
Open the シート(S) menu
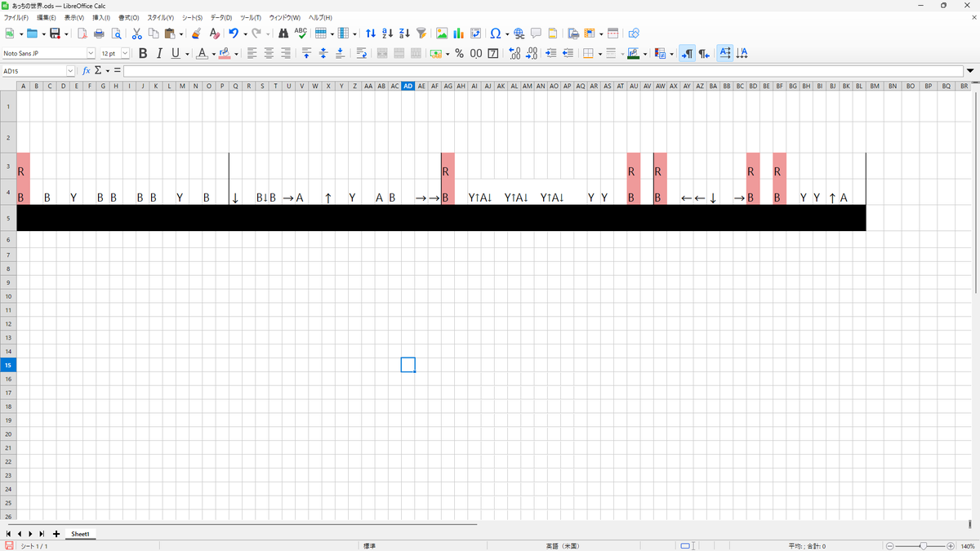click(192, 17)
